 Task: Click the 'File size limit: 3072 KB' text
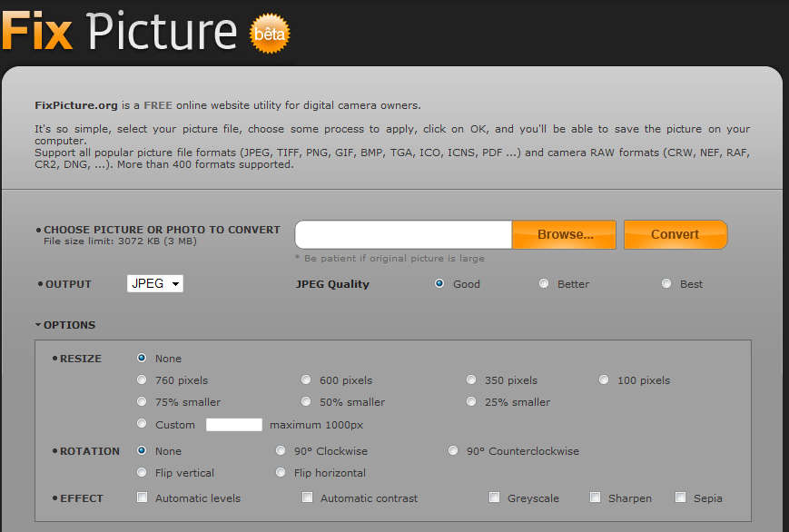click(x=120, y=241)
